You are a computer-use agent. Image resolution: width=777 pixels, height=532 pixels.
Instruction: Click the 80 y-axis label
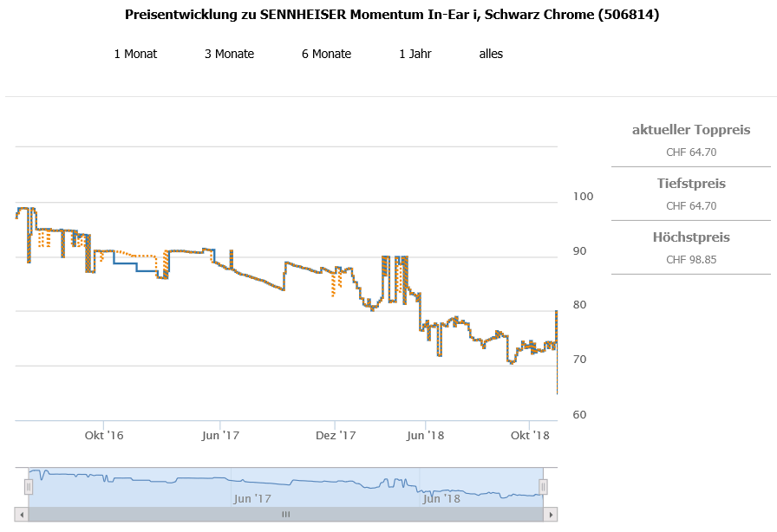point(580,305)
